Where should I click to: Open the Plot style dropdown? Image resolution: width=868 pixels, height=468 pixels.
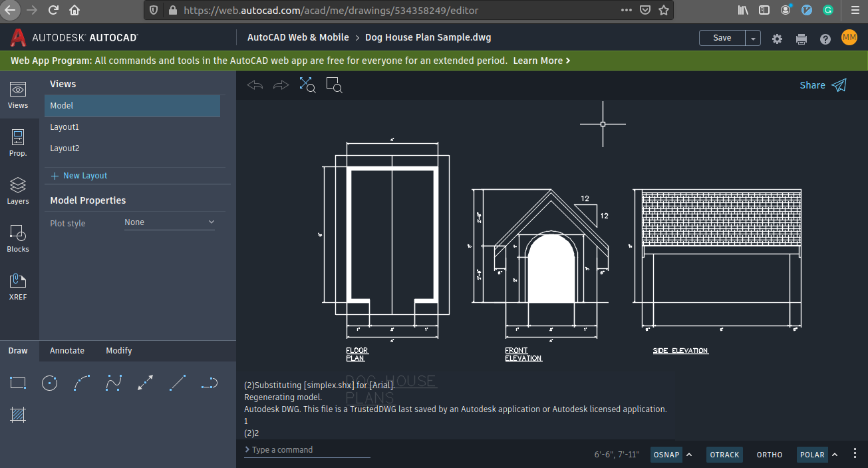[x=169, y=222]
